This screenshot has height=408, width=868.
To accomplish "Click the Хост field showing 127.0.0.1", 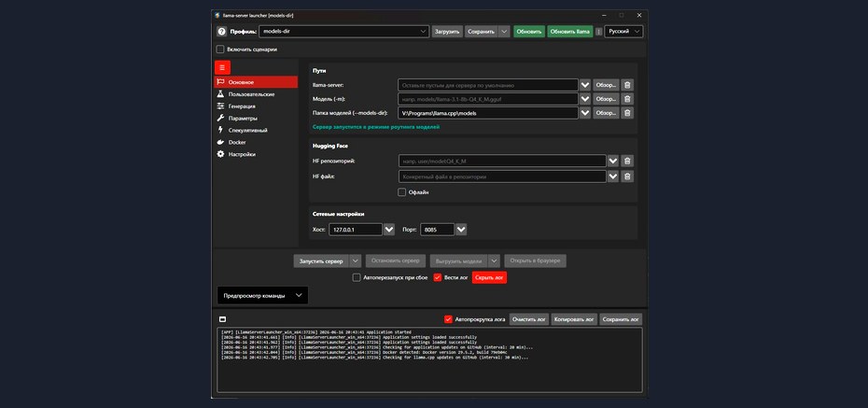I will pos(356,229).
